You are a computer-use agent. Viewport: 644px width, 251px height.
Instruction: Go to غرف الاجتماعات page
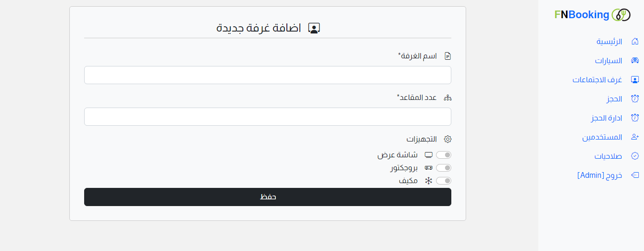(597, 80)
